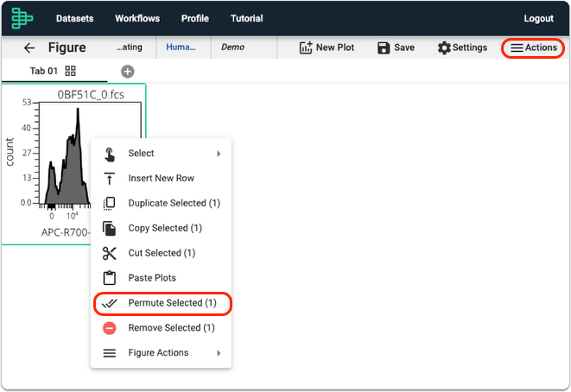Open the Actions button label
Image resolution: width=571 pixels, height=392 pixels.
click(541, 47)
